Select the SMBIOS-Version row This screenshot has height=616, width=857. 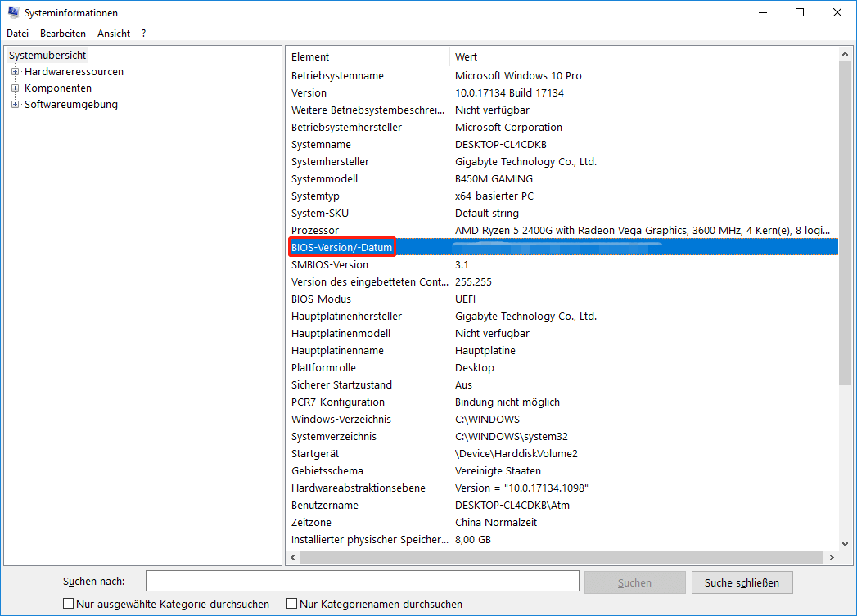click(562, 265)
